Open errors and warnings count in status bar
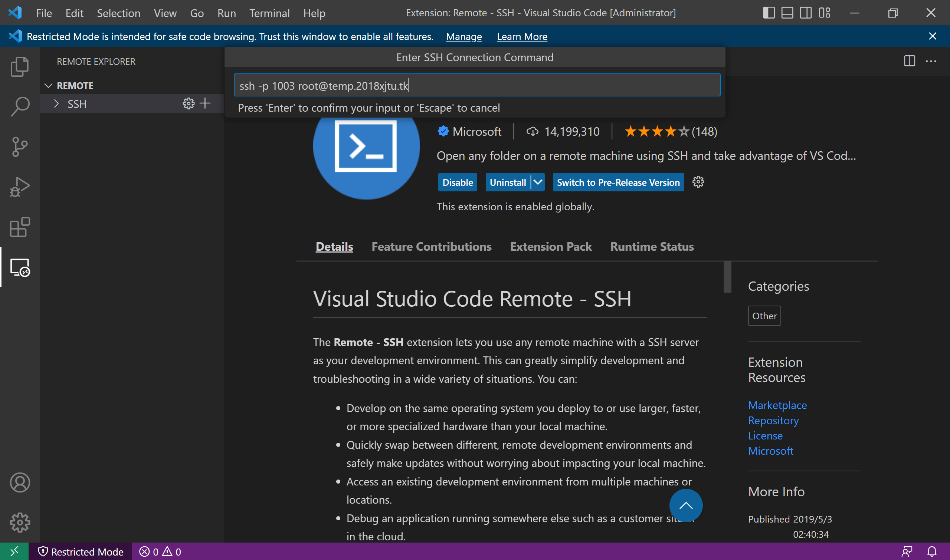This screenshot has width=950, height=560. click(160, 552)
